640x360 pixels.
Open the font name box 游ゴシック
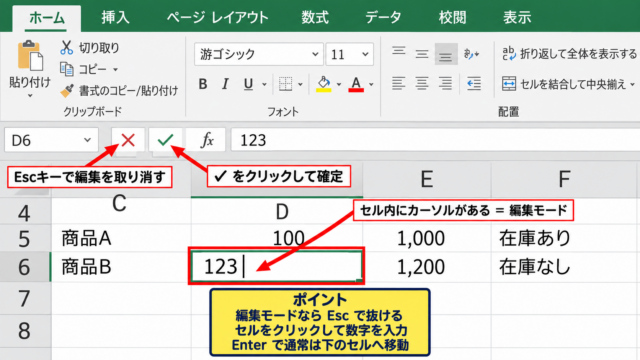tap(259, 54)
